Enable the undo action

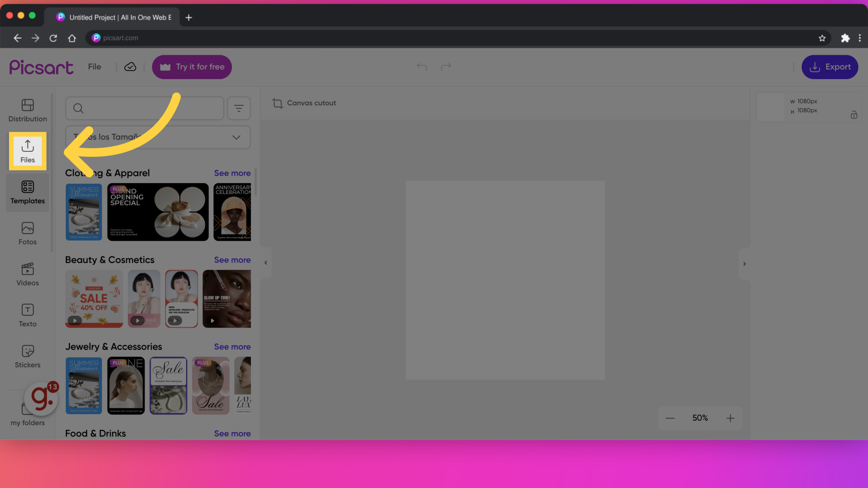[423, 66]
